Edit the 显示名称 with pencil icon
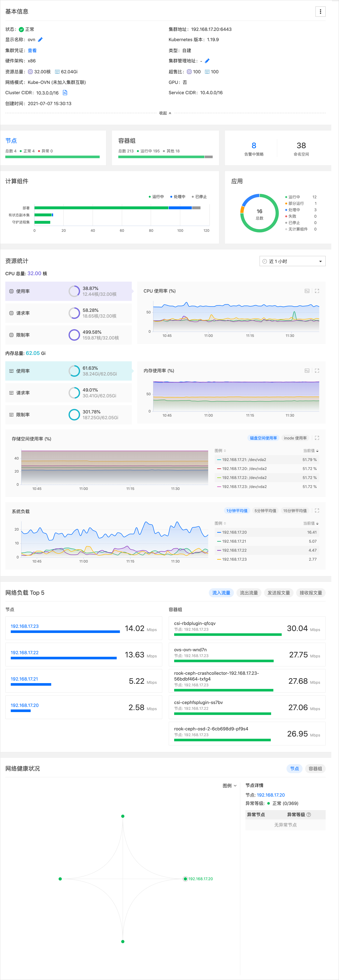The height and width of the screenshot is (980, 339). 40,40
